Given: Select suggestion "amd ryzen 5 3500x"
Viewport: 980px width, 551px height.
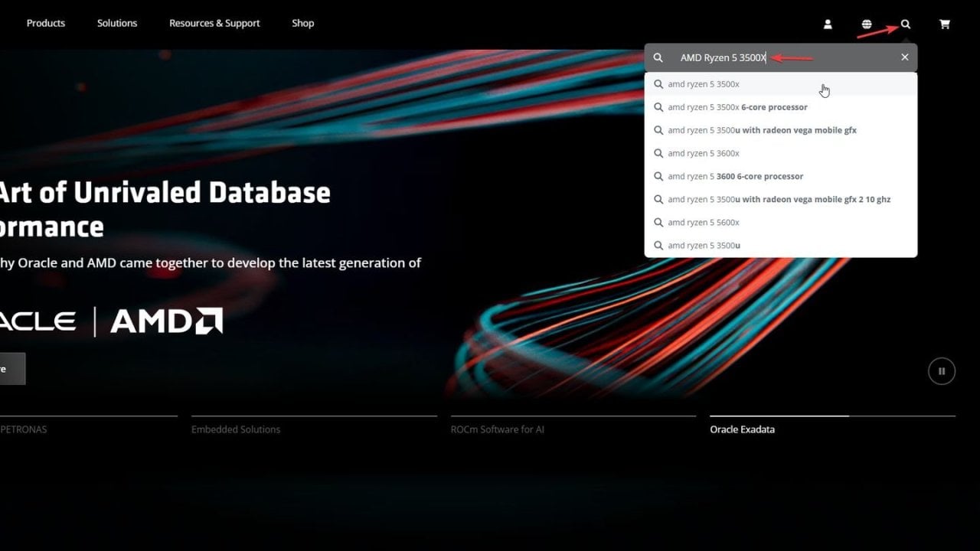Looking at the screenshot, I should pos(704,84).
